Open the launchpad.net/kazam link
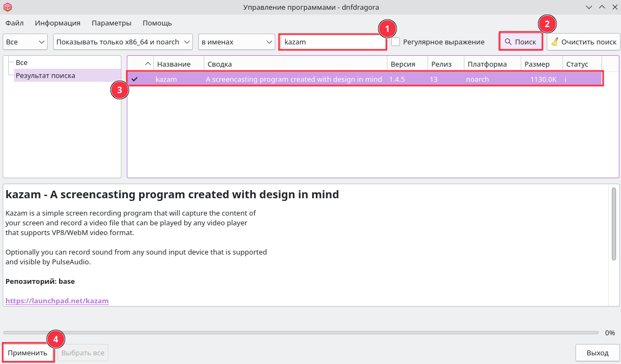This screenshot has height=364, width=621. pyautogui.click(x=57, y=301)
